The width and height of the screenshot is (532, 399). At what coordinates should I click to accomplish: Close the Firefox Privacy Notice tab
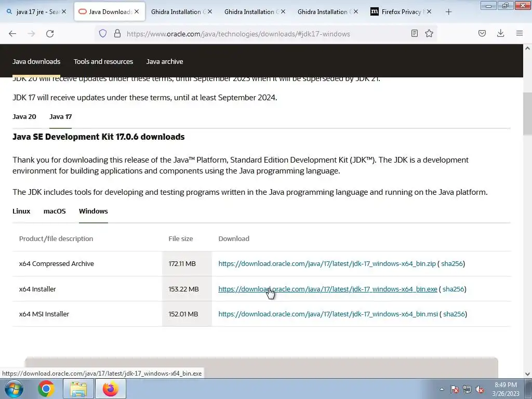pos(429,11)
